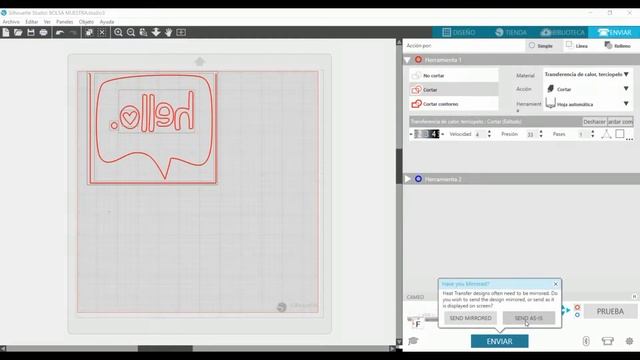The width and height of the screenshot is (640, 360).
Task: Save the design with the floppy icon
Action: coord(31,33)
